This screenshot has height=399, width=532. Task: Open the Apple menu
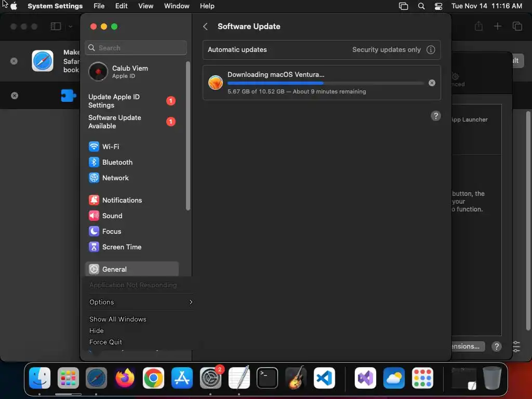[14, 6]
